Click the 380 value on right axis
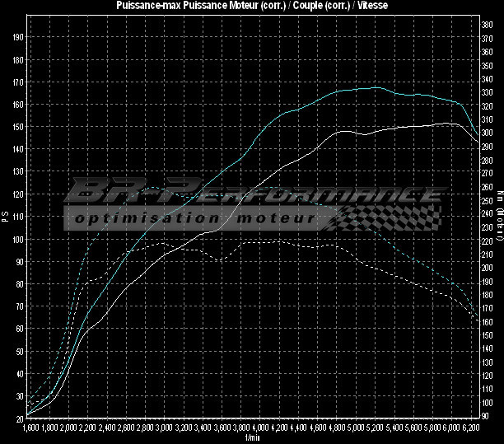The height and width of the screenshot is (444, 504). [x=488, y=25]
